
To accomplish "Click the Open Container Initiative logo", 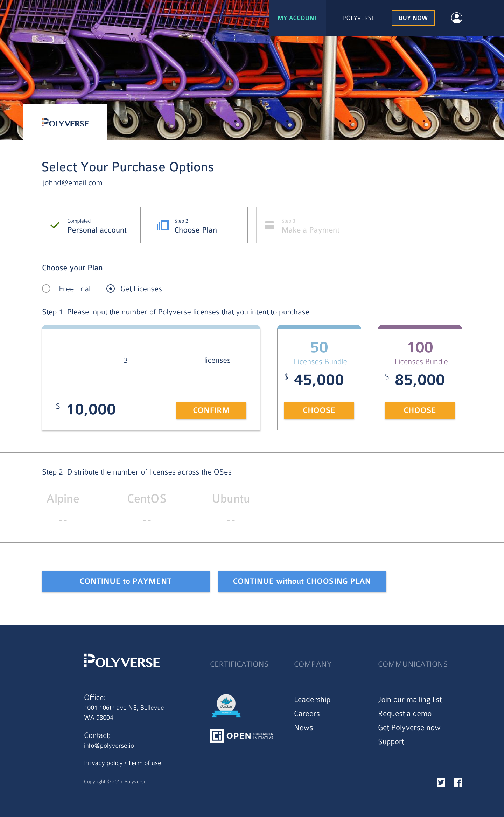I will tap(241, 735).
